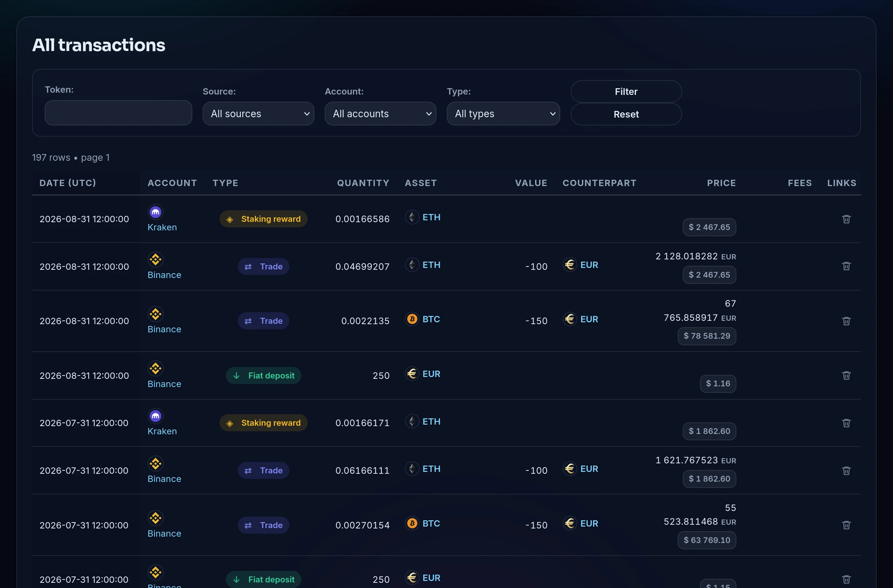
Task: Click the $ 63 769.10 price tag
Action: tap(707, 540)
